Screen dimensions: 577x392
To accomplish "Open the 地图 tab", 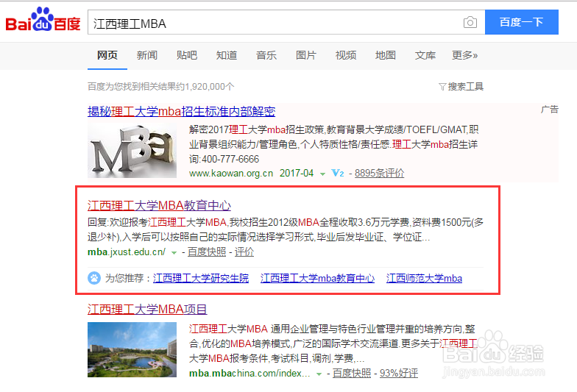I will coord(386,56).
